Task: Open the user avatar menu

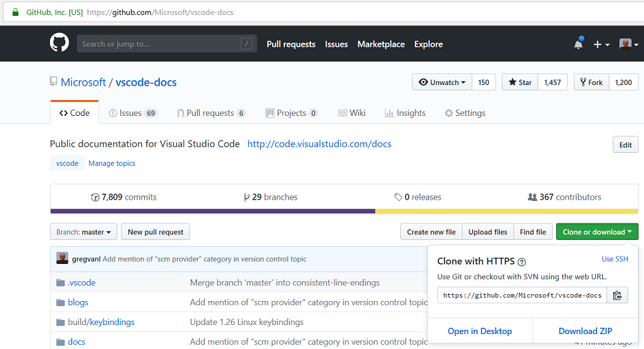Action: (x=628, y=44)
